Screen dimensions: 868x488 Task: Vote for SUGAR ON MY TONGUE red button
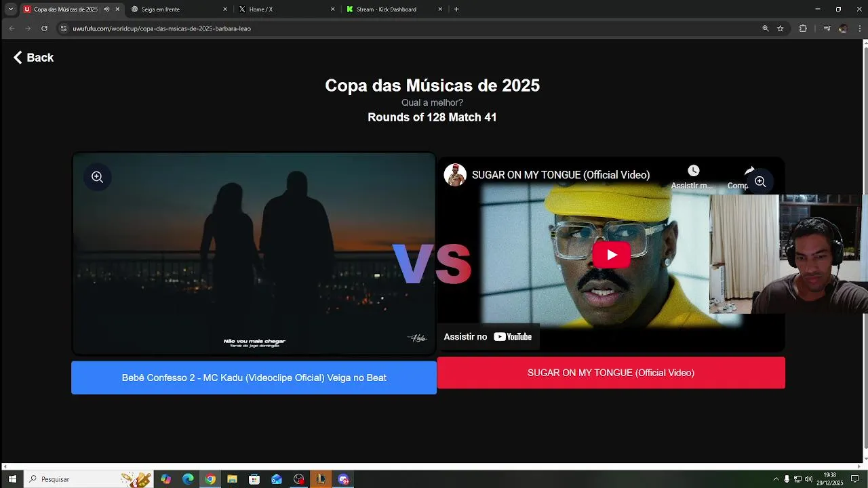click(x=611, y=373)
